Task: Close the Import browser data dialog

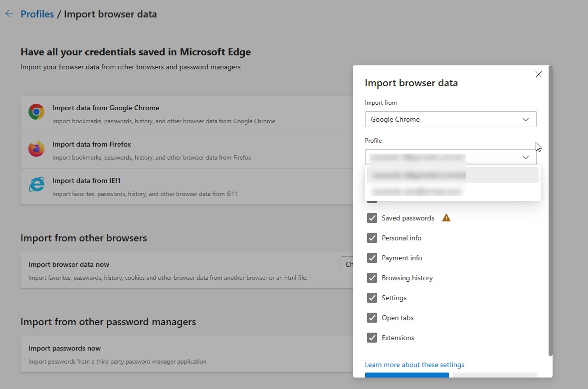Action: point(538,74)
